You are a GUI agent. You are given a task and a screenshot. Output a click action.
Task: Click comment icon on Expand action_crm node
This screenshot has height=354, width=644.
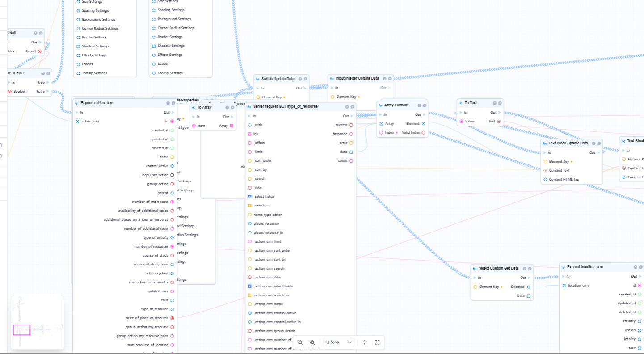click(x=173, y=103)
